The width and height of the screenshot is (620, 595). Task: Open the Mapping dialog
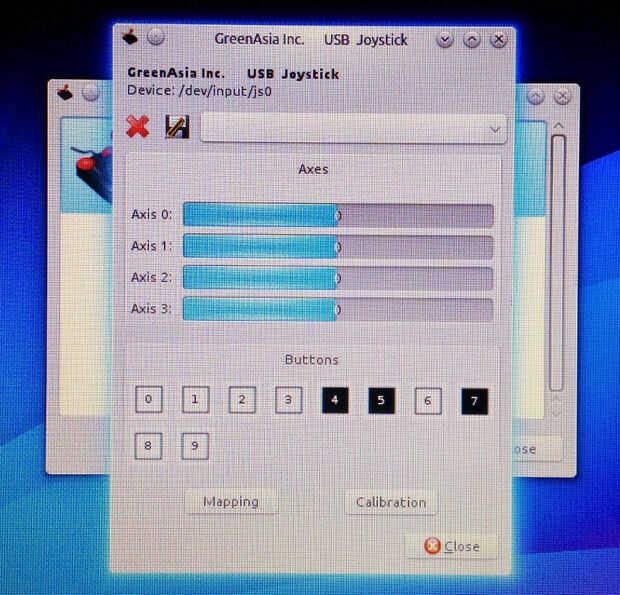[x=231, y=502]
